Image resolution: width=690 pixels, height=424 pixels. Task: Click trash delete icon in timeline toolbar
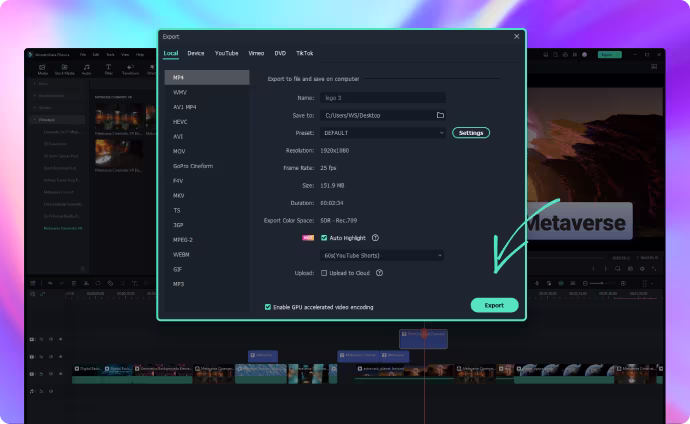(74, 284)
